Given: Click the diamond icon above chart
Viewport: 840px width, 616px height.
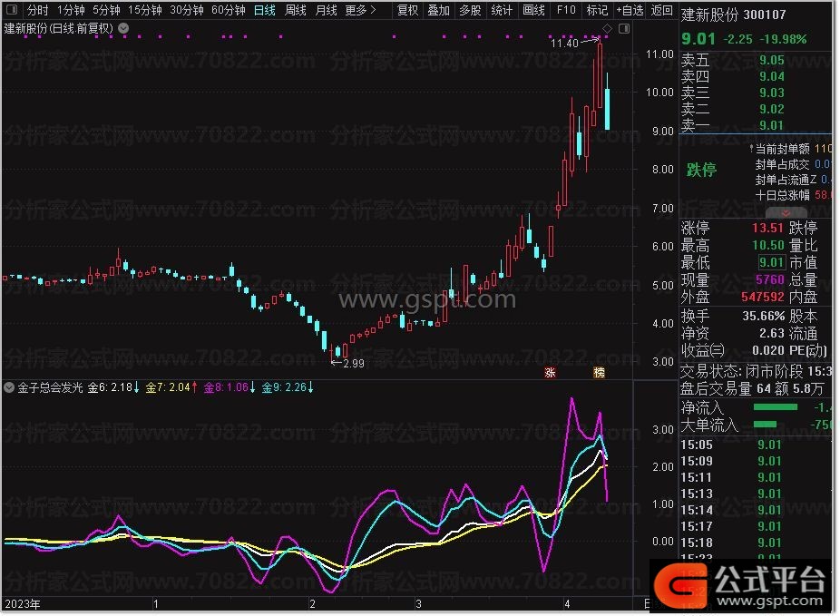Looking at the screenshot, I should click(x=607, y=28).
